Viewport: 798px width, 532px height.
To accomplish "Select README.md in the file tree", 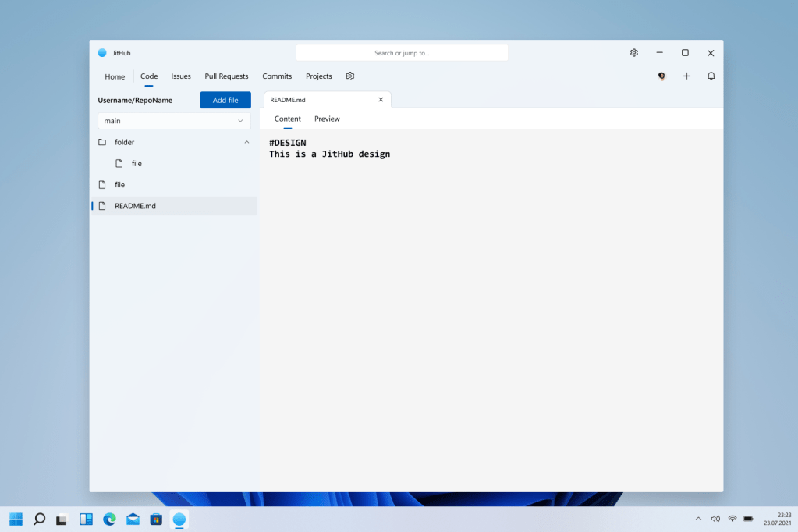I will [x=135, y=206].
